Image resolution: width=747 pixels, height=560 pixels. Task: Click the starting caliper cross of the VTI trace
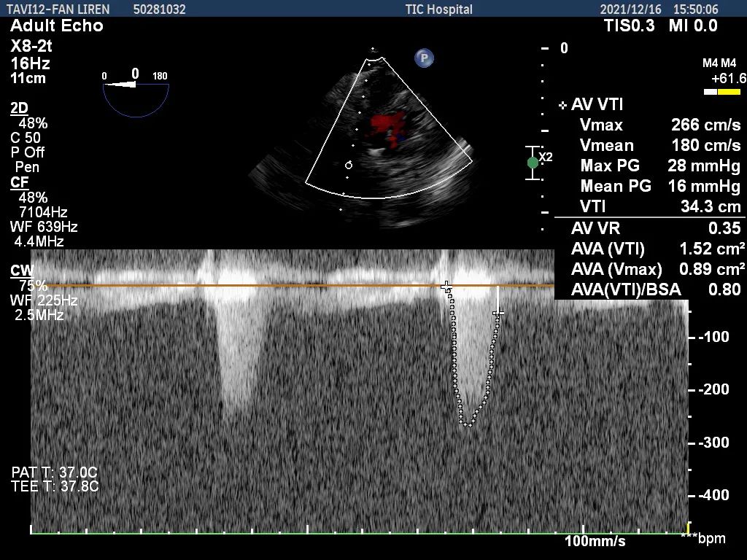coord(447,287)
